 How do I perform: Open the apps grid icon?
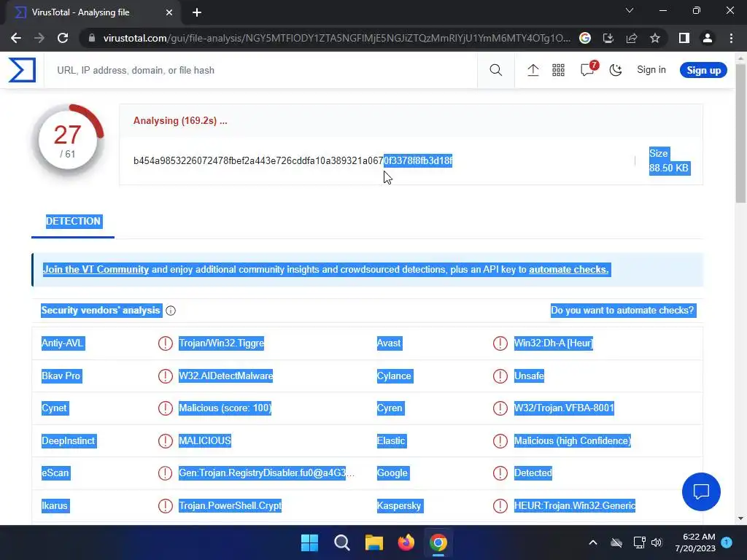click(x=558, y=70)
